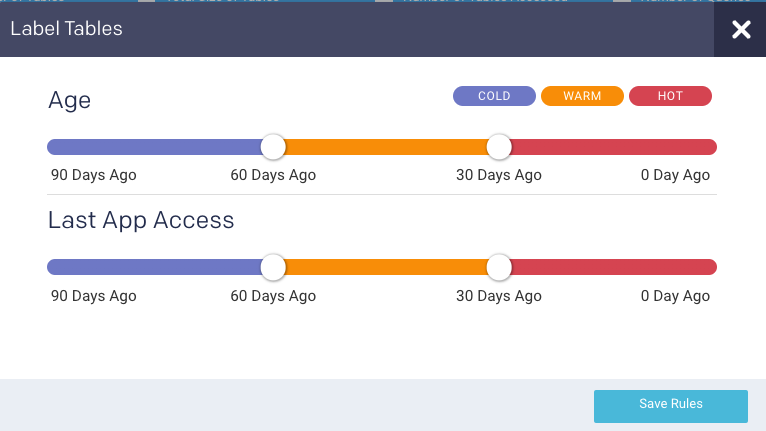Click the Label Tables dialog title

(66, 29)
